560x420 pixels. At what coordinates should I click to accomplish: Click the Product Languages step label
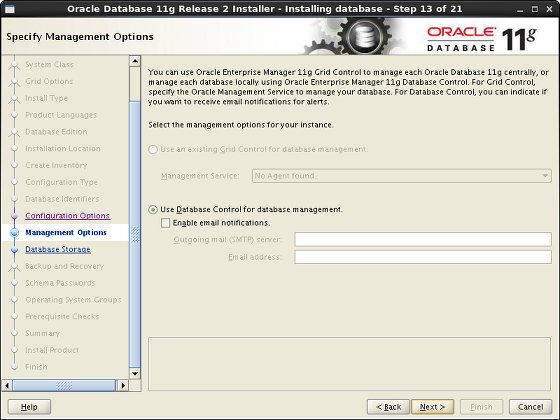(x=61, y=115)
